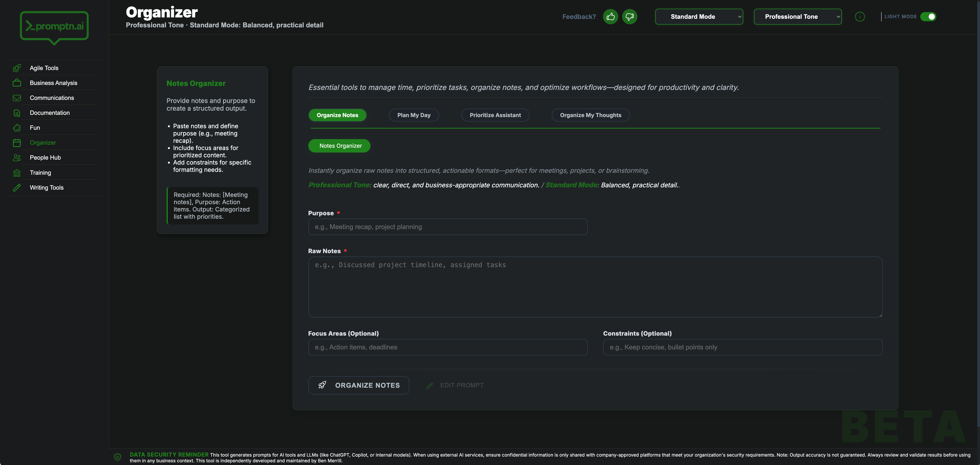Click the Business Analysis briefcase icon
Viewport: 980px width, 465px height.
point(17,83)
